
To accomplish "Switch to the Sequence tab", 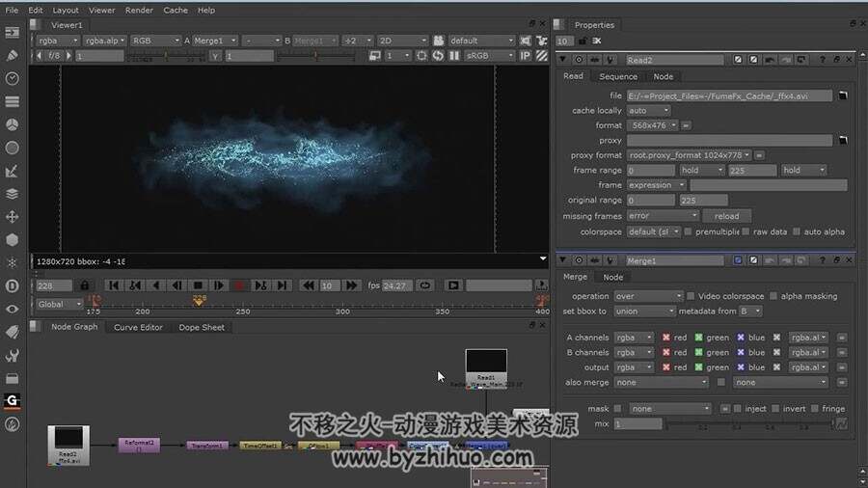I will pos(618,76).
